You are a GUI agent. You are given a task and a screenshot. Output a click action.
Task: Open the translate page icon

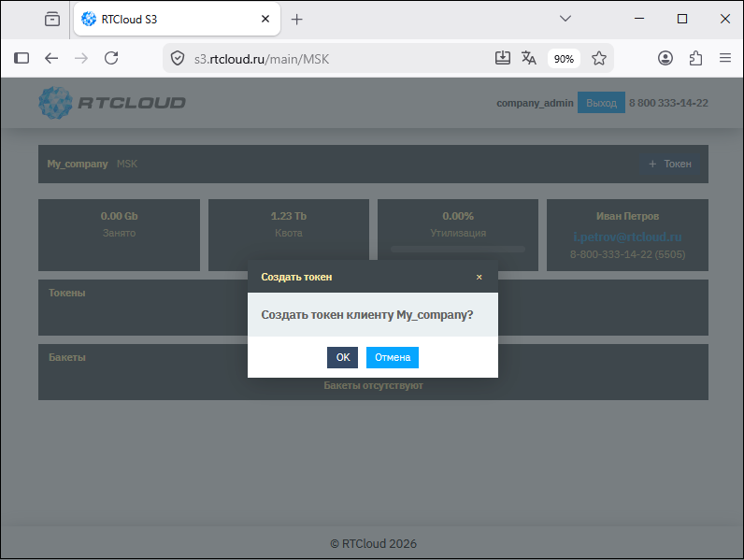(x=529, y=58)
